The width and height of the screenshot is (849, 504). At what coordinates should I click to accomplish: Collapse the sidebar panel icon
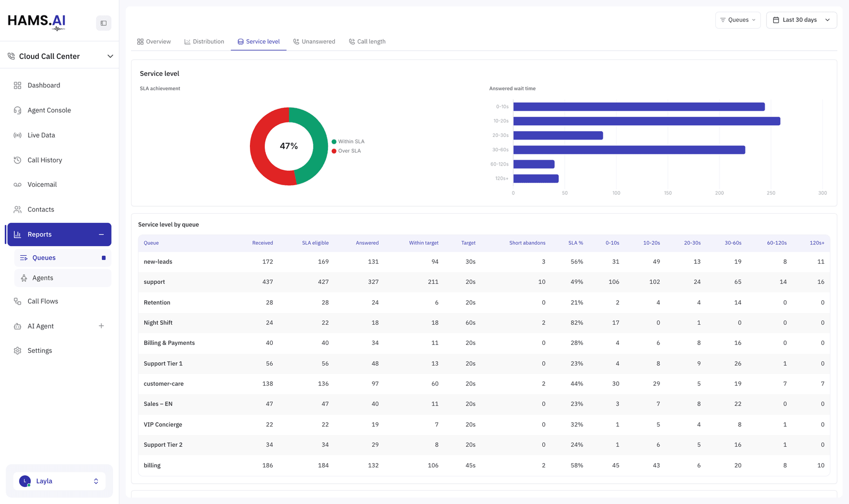tap(103, 23)
